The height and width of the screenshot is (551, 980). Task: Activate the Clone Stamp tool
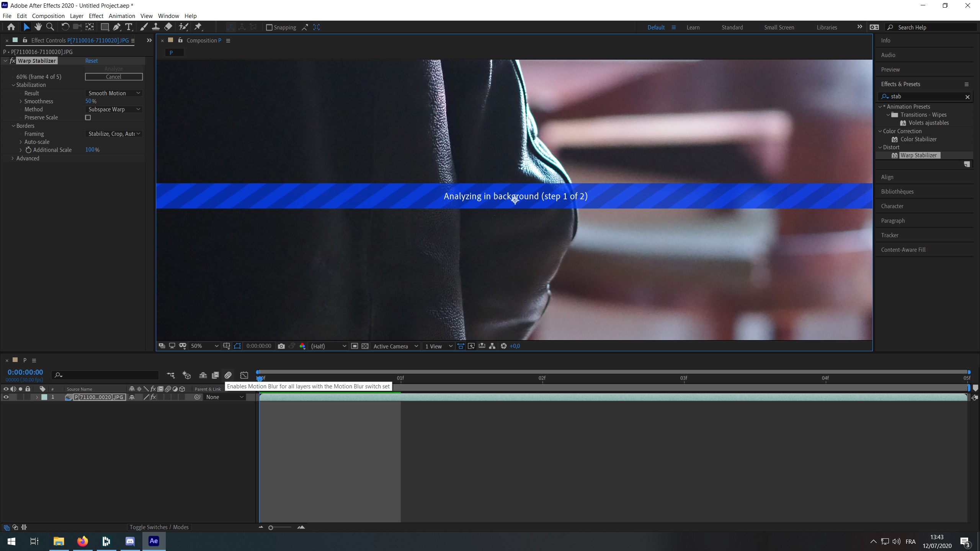[156, 27]
